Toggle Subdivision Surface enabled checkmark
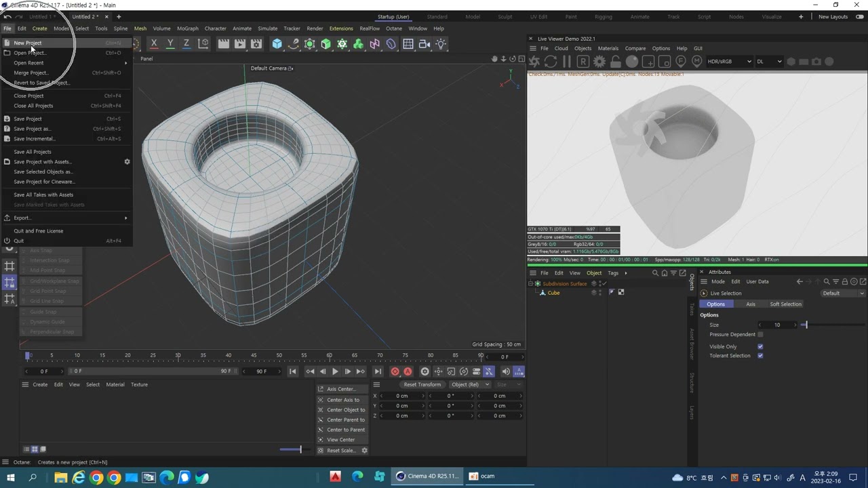 [x=604, y=283]
